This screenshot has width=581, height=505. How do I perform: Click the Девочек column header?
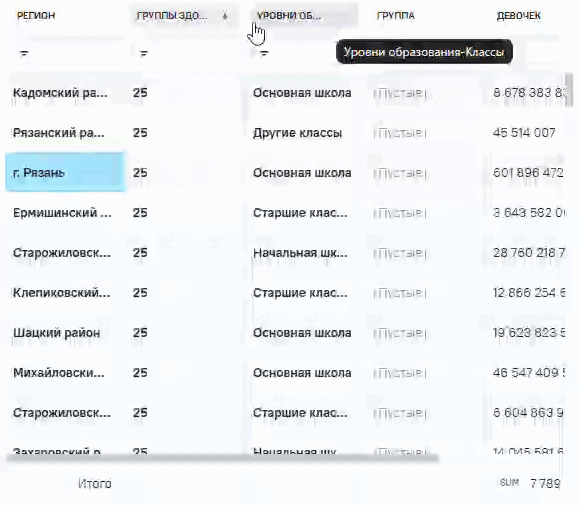point(519,16)
